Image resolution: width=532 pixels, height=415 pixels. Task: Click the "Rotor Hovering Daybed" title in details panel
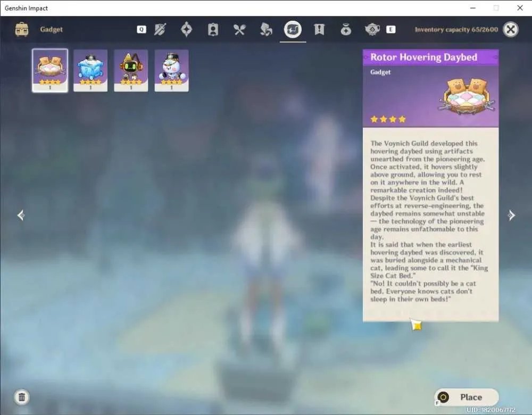pyautogui.click(x=424, y=57)
